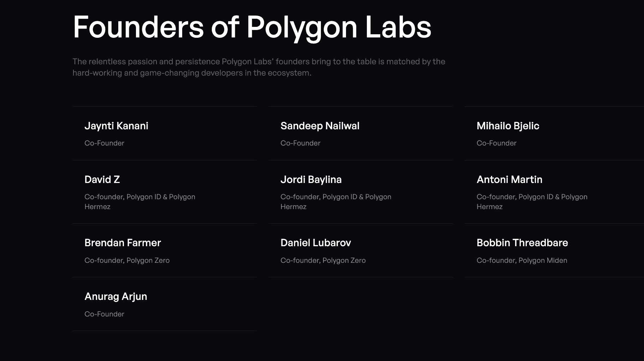Click the Co-Founder title under Anurag Arjun

tap(104, 314)
